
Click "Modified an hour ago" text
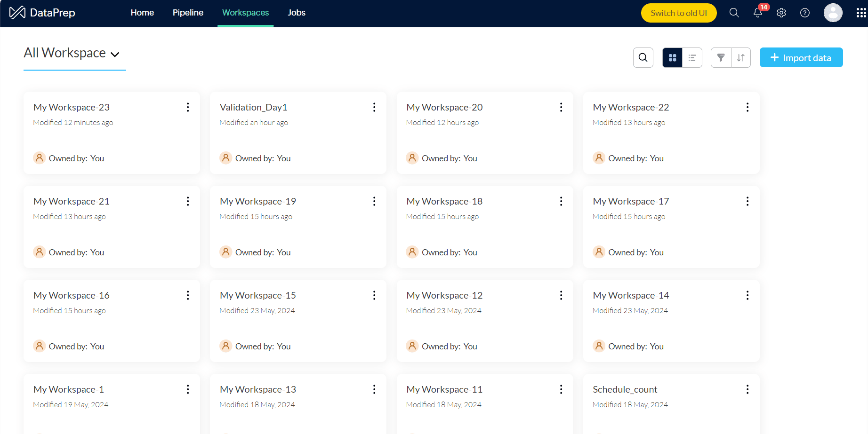pos(254,123)
